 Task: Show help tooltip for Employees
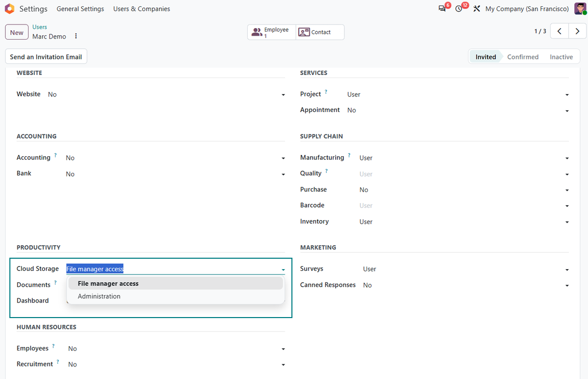[x=53, y=346]
